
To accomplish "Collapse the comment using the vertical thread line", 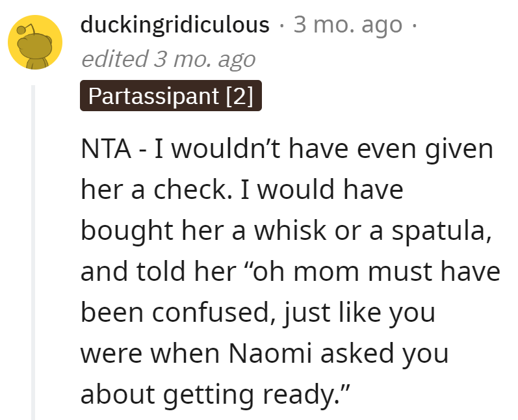I will [33, 252].
